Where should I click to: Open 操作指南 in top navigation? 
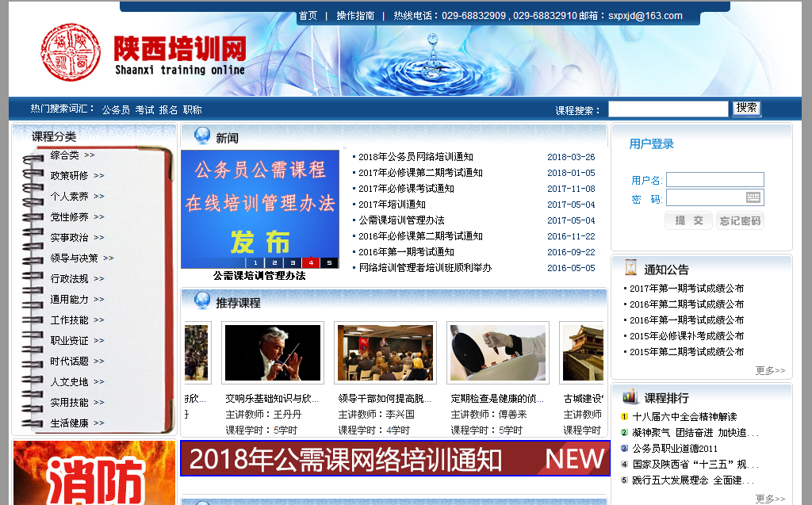click(x=355, y=16)
